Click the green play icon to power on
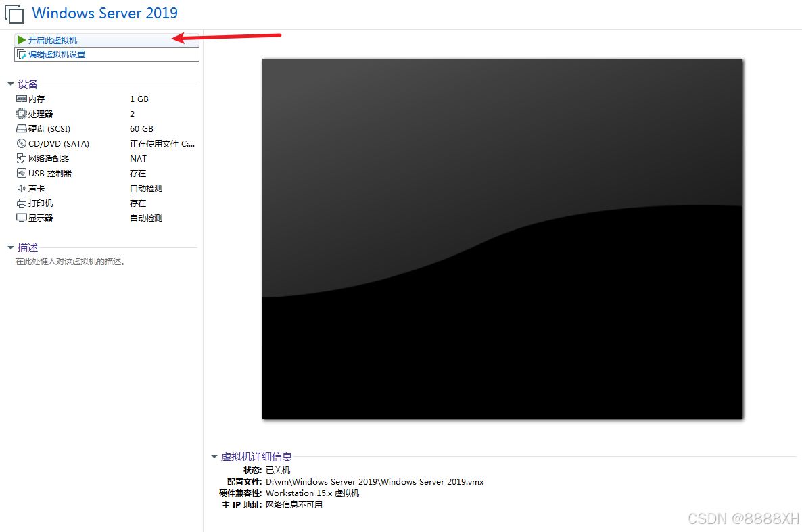Screen dimensions: 802x532 22,40
